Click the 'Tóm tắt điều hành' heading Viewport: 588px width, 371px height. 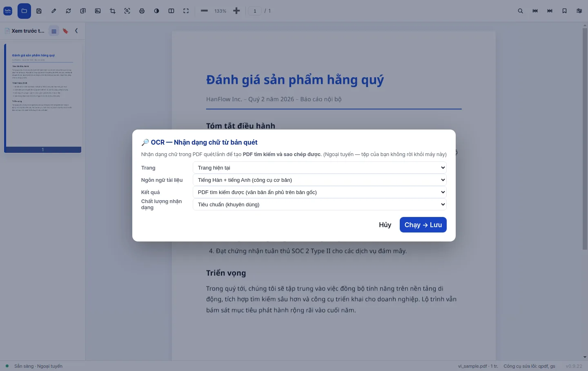click(x=241, y=126)
